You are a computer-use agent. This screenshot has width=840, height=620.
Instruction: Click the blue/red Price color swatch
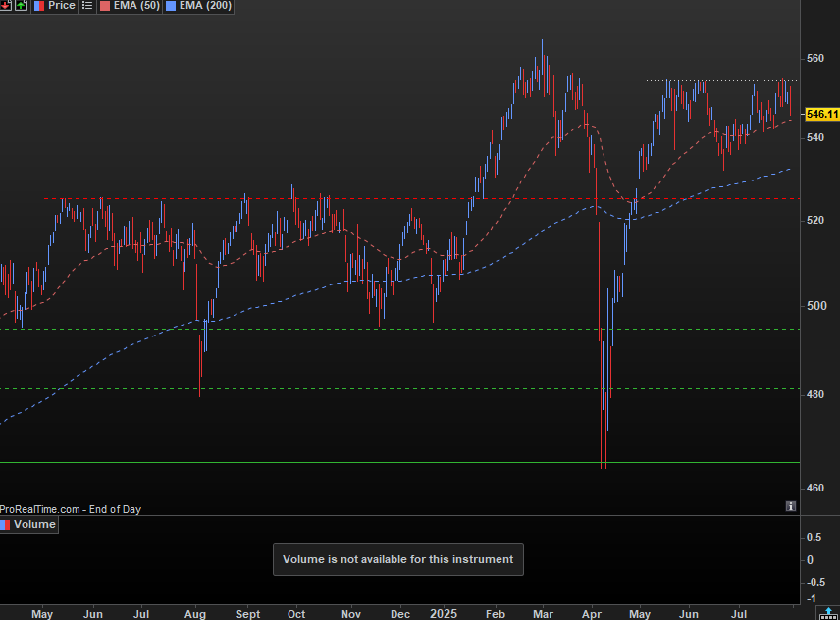pyautogui.click(x=39, y=6)
